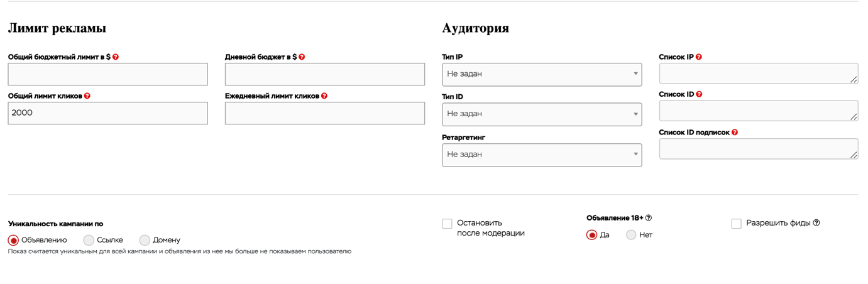Select Ссылке uniqueness radio option

[x=89, y=240]
